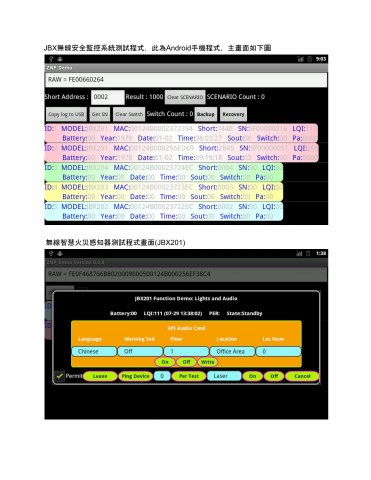Screen dimensions: 371x480
Task: Click Off under the SPI Audio fields
Action: tap(186, 362)
